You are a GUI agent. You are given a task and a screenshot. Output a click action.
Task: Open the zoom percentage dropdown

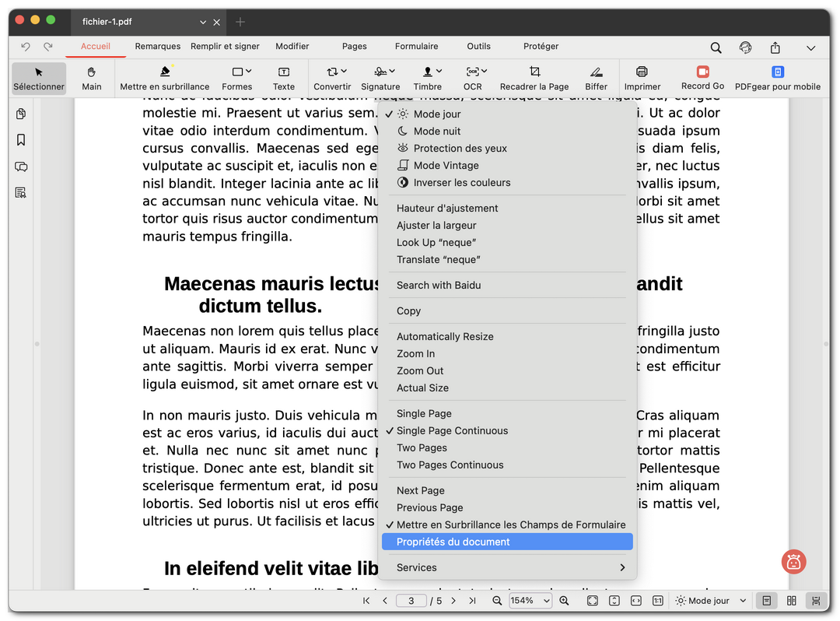(530, 600)
